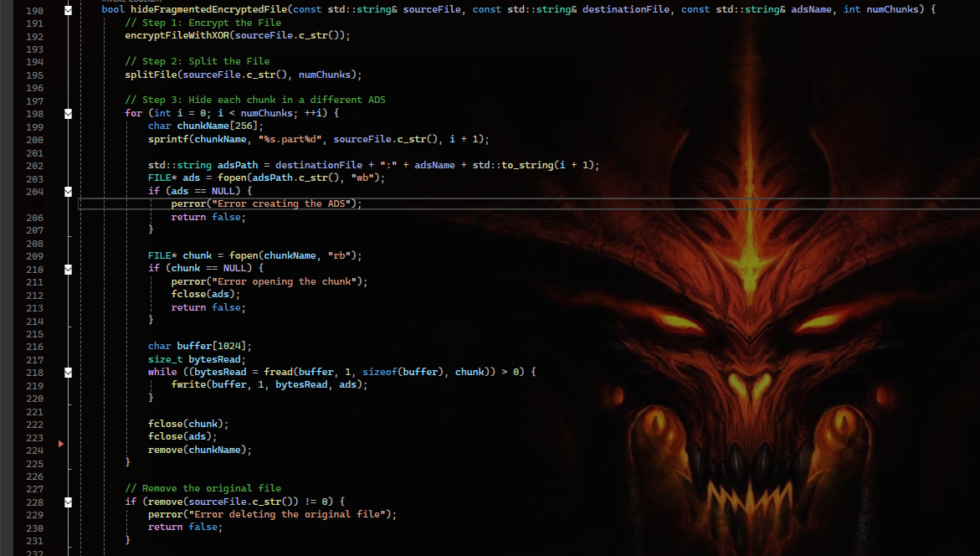Image resolution: width=980 pixels, height=556 pixels.
Task: Collapse the if block deleting the original file
Action: point(68,501)
